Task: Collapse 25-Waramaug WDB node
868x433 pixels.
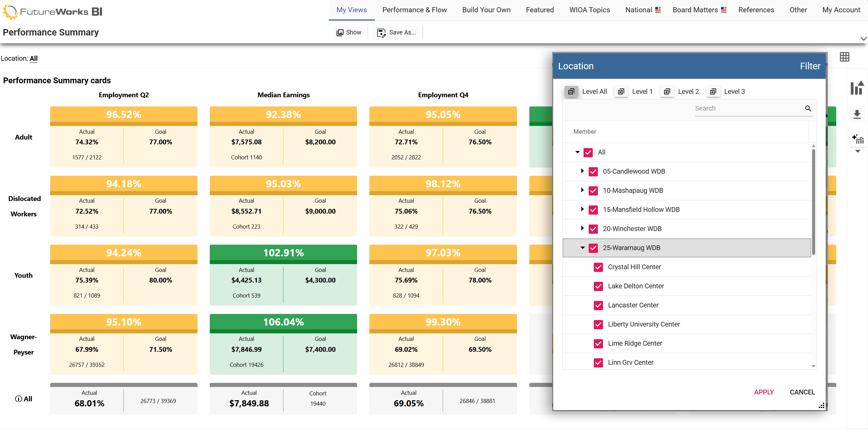Action: 583,248
